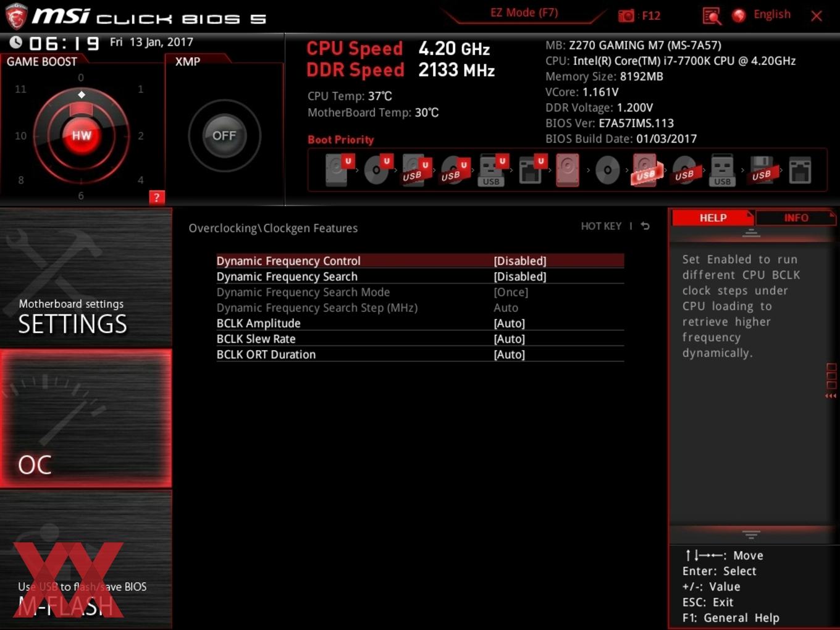Open the M-FLASH section
Screen dimensions: 840x630
click(86, 560)
